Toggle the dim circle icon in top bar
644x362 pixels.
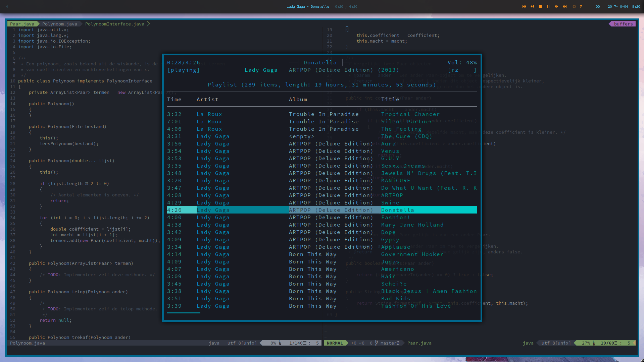(x=574, y=7)
